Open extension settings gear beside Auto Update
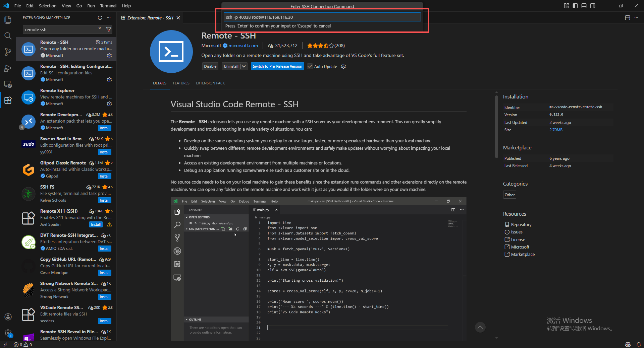The width and height of the screenshot is (644, 348). 343,66
